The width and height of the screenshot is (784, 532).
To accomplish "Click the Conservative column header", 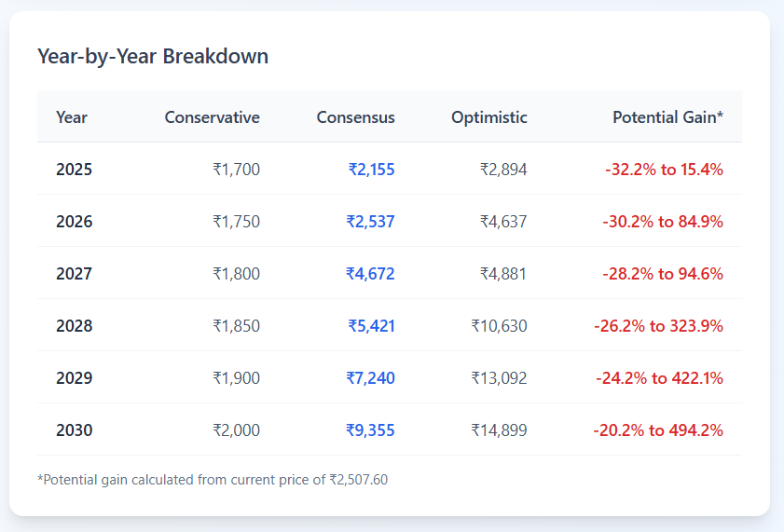I will point(212,117).
